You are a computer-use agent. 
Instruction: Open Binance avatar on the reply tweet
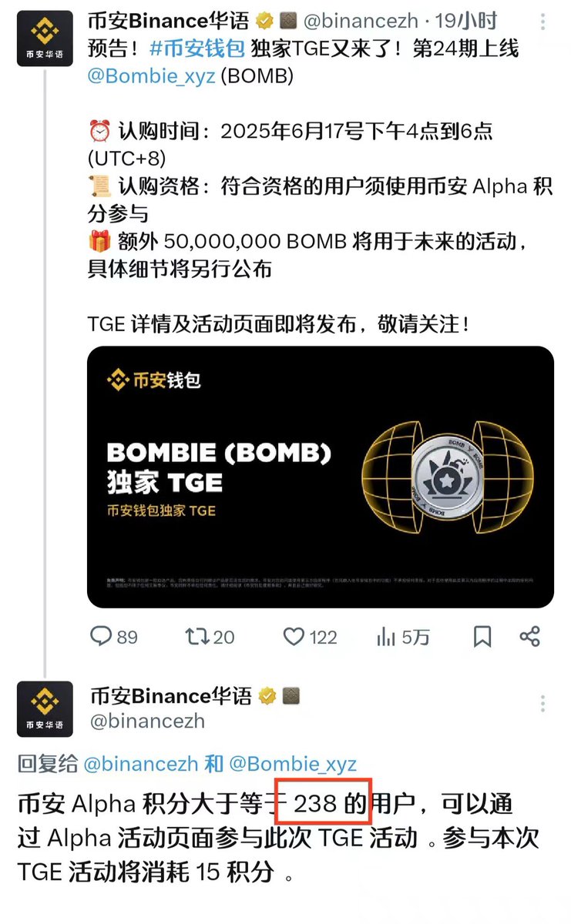45,708
